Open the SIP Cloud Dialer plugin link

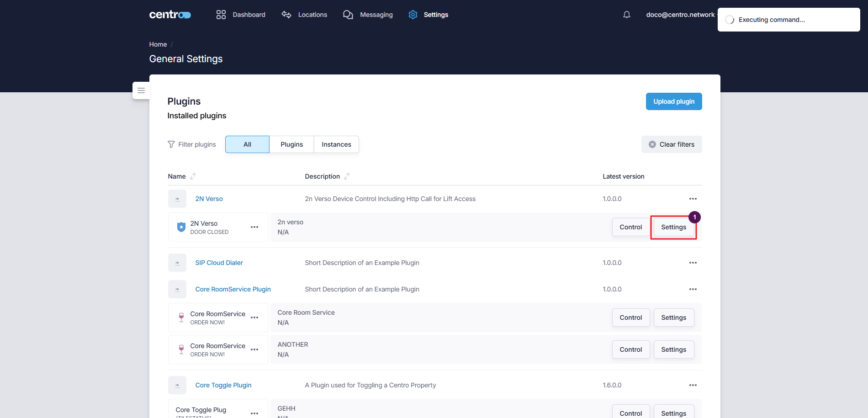tap(219, 263)
